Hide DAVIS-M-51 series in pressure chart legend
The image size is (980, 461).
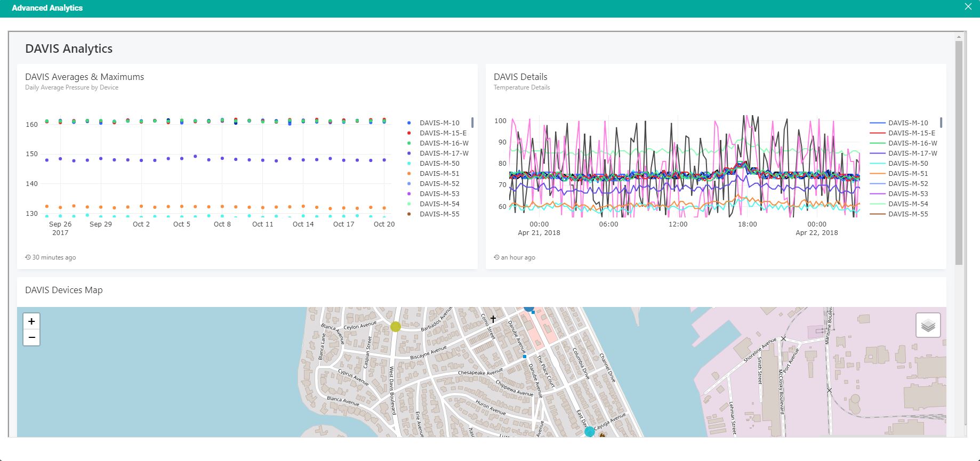tap(439, 174)
